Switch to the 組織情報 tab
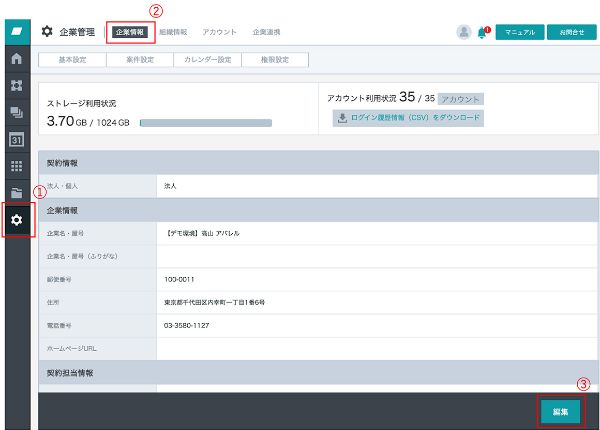600x430 pixels. pyautogui.click(x=174, y=32)
